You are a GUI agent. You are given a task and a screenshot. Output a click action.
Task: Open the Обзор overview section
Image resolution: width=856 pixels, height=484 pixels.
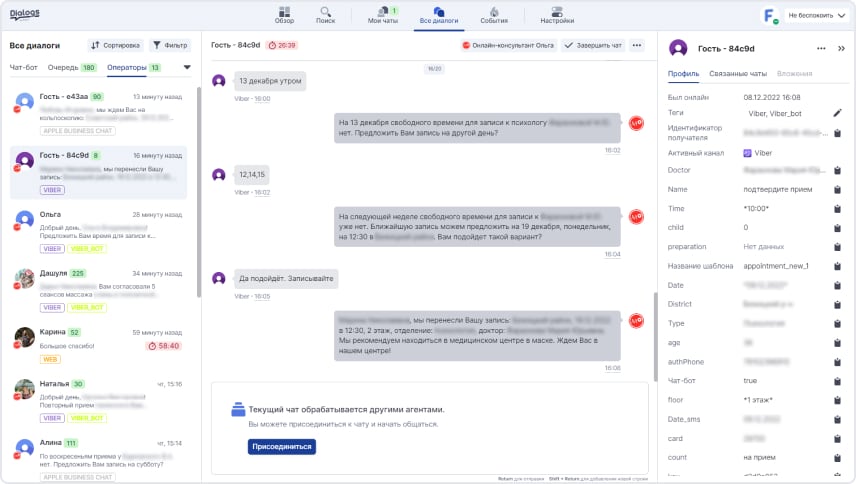284,15
